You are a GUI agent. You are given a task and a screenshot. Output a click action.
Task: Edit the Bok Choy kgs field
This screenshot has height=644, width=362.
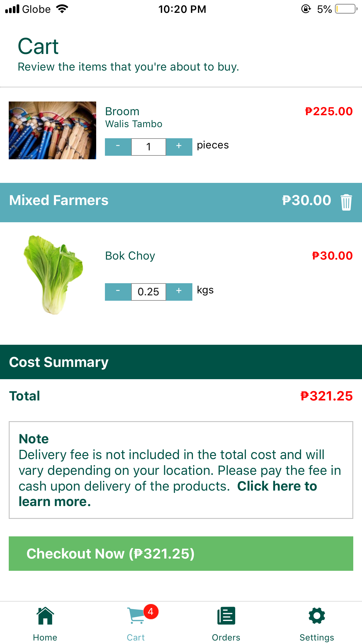click(x=149, y=292)
